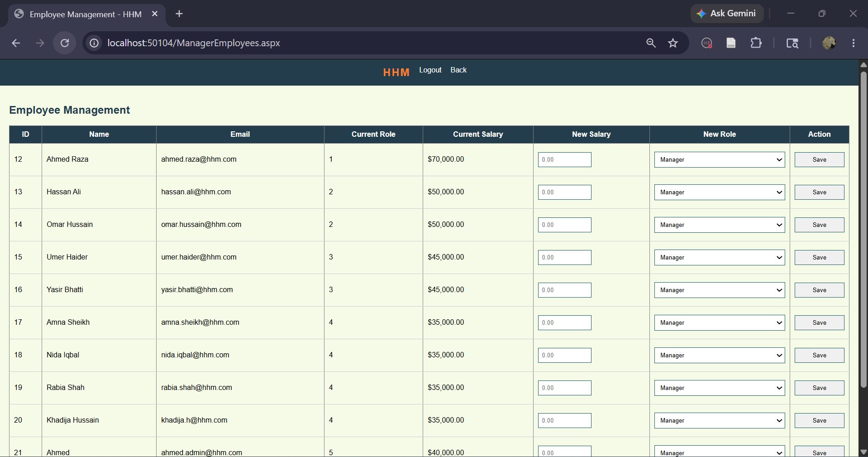The image size is (868, 457).
Task: Click the search tabs icon
Action: click(x=792, y=43)
